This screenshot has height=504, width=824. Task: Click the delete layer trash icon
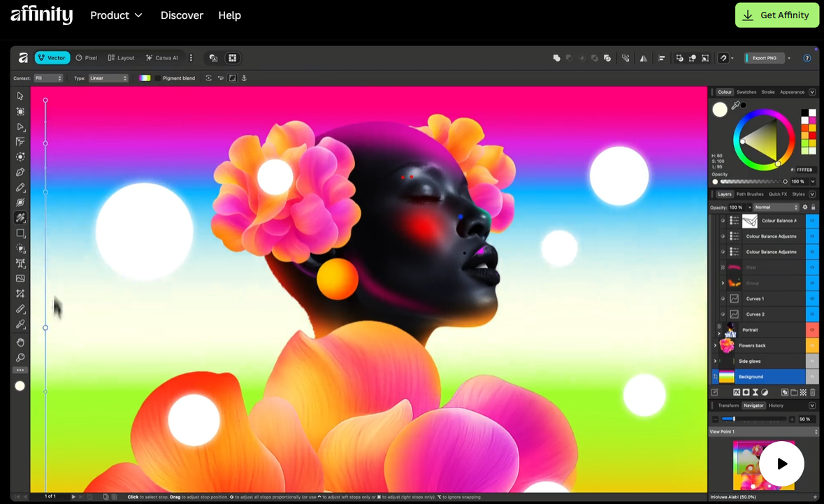[812, 393]
